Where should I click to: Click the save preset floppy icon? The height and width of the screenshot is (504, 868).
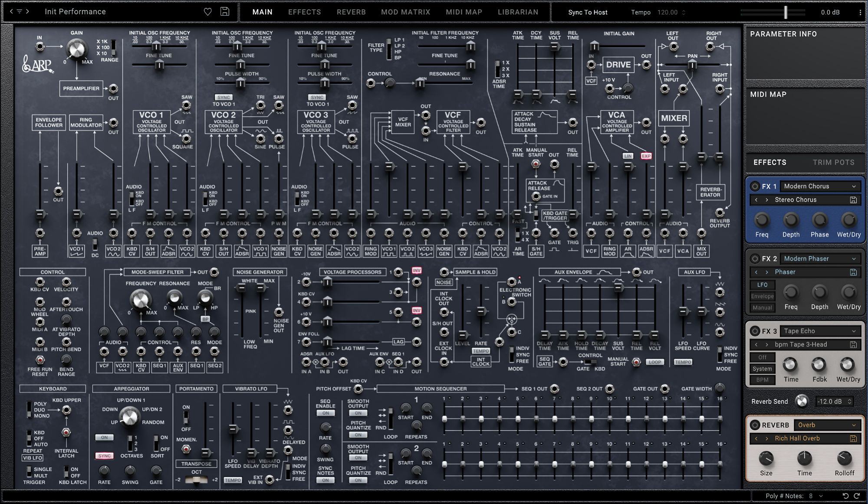(225, 12)
